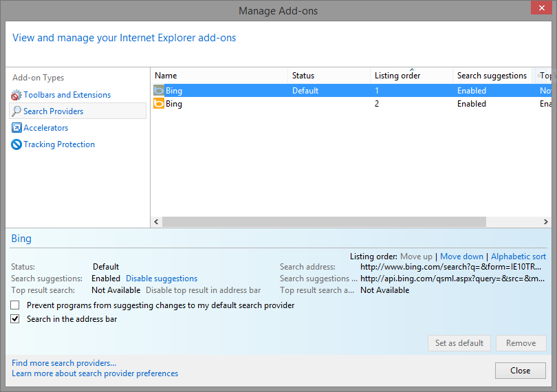Sort by the Name column header
557x392 pixels.
[x=219, y=76]
